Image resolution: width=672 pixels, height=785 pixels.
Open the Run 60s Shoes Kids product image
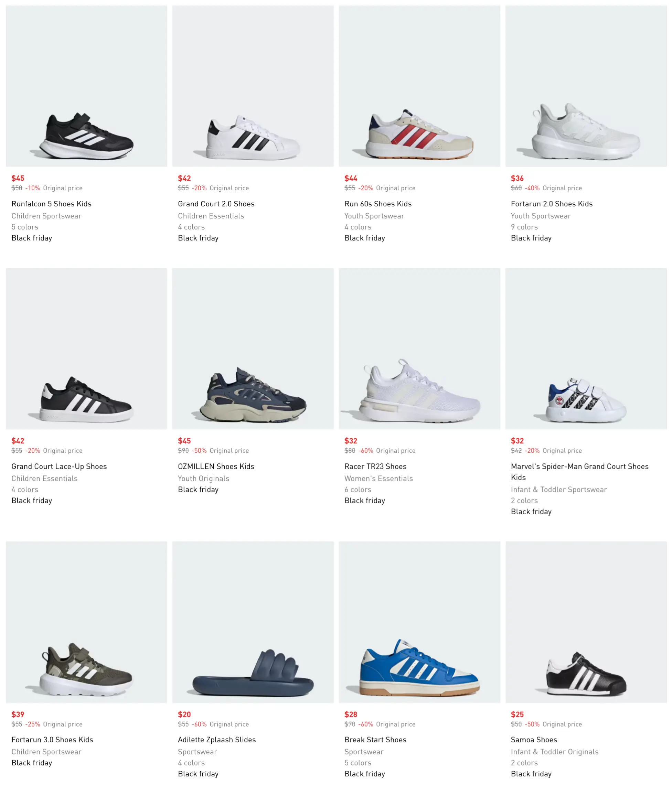tap(419, 86)
